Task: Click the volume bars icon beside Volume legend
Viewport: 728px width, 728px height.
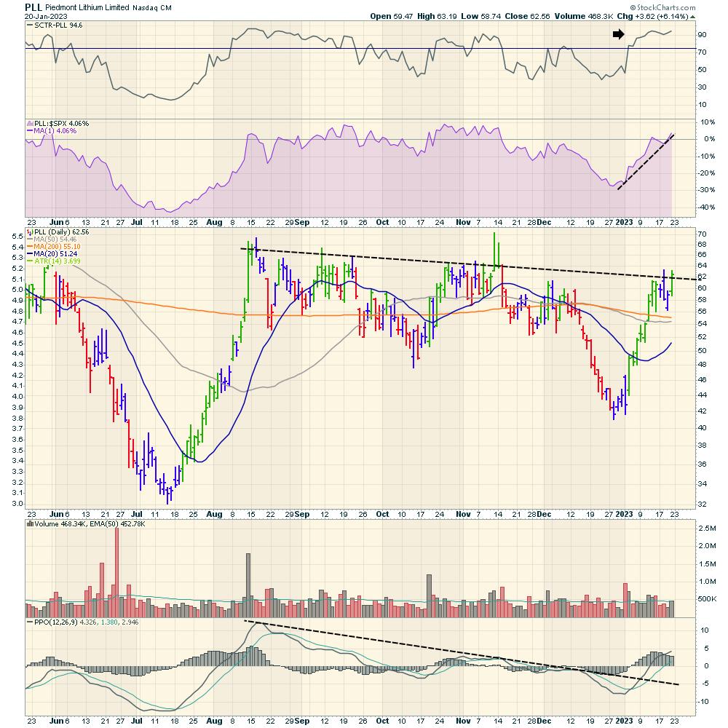Action: [x=30, y=523]
